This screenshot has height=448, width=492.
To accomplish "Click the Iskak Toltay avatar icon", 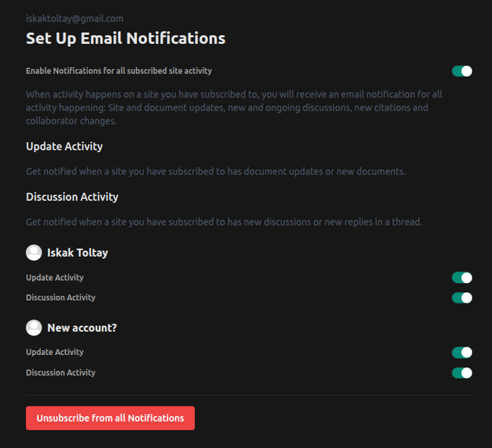I will point(33,253).
